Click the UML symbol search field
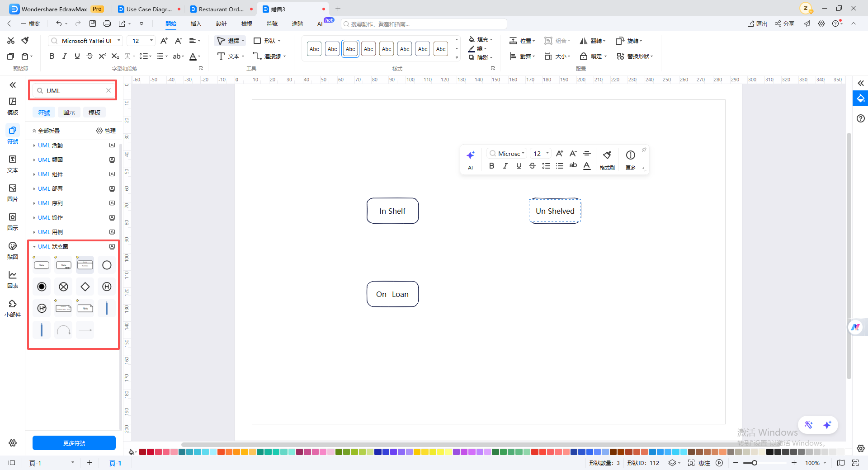The width and height of the screenshot is (868, 470). coord(74,90)
